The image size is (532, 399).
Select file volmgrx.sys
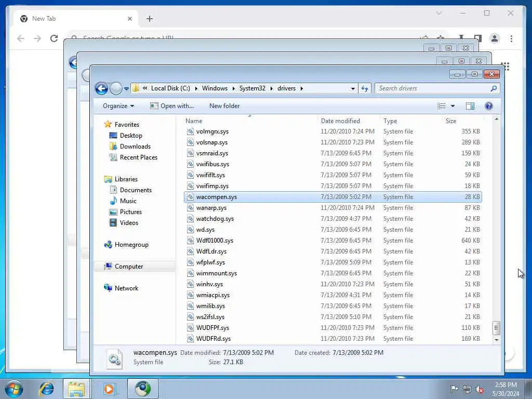pos(212,131)
